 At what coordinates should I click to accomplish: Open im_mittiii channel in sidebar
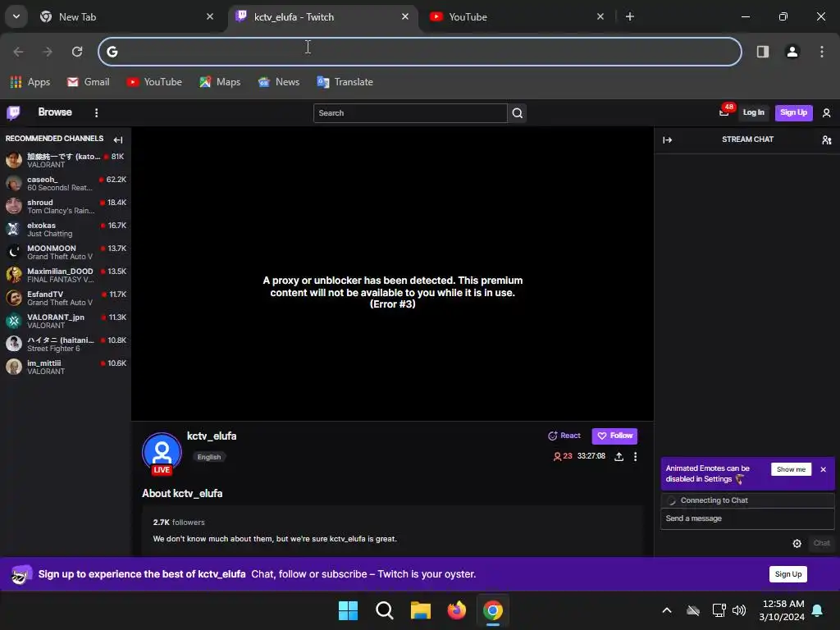tap(66, 367)
